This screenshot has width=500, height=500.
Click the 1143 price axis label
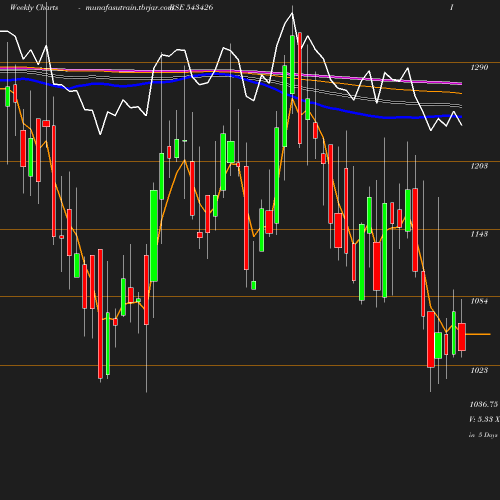tap(479, 234)
